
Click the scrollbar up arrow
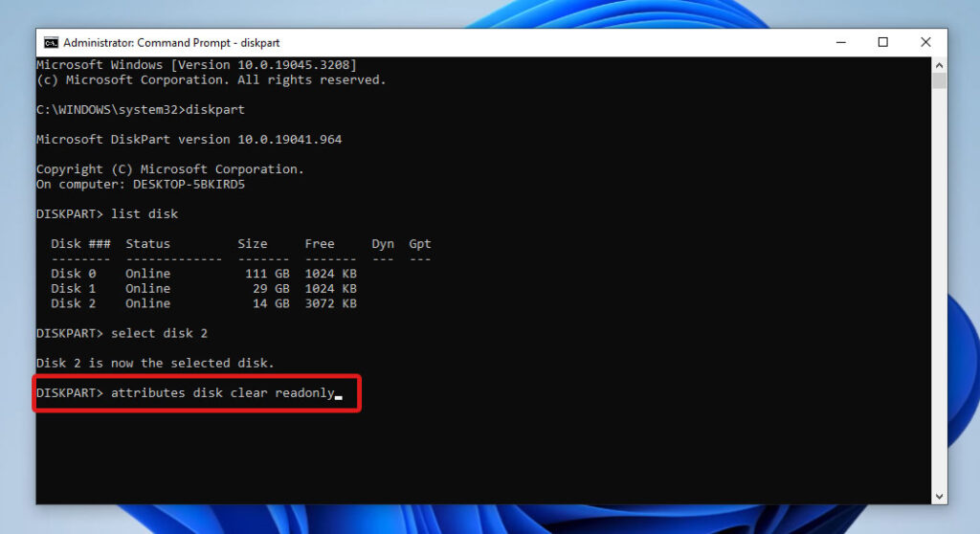[939, 64]
